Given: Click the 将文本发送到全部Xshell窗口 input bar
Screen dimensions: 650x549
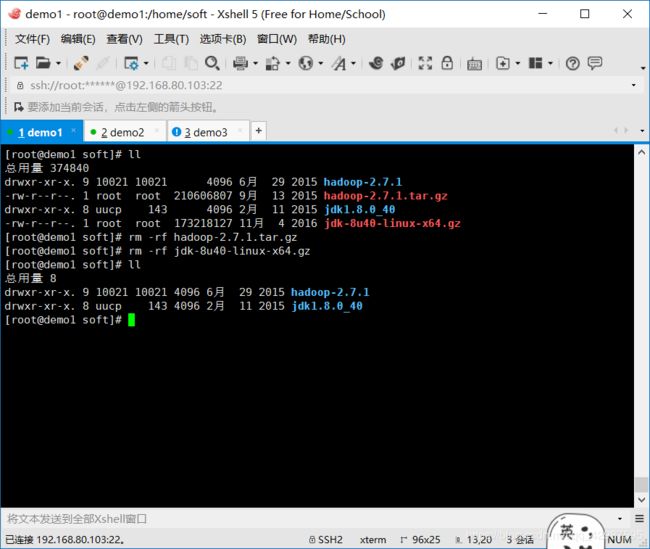Looking at the screenshot, I should coord(309,519).
